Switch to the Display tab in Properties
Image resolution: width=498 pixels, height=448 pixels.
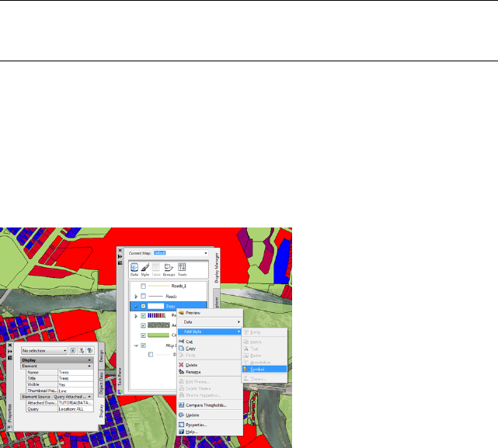point(101,411)
